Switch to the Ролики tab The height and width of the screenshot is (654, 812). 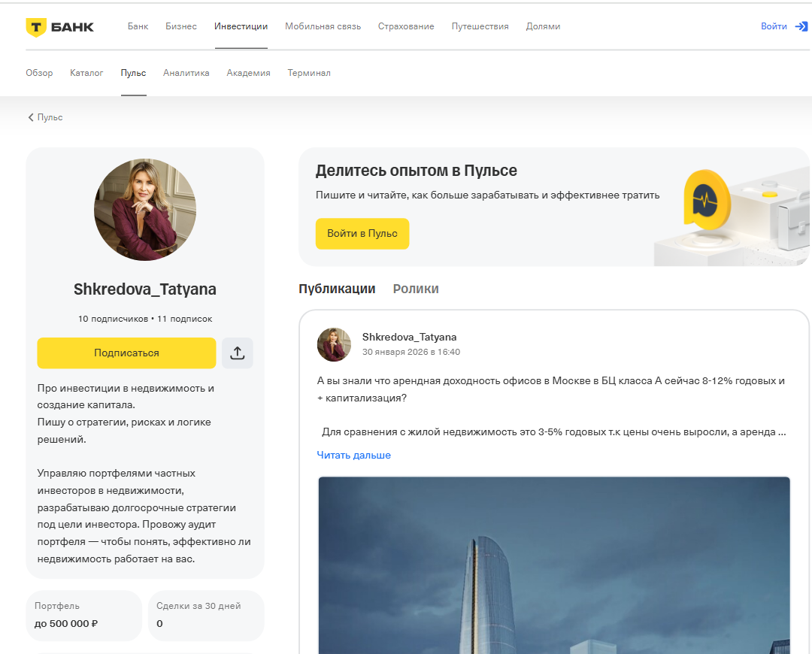tap(416, 289)
